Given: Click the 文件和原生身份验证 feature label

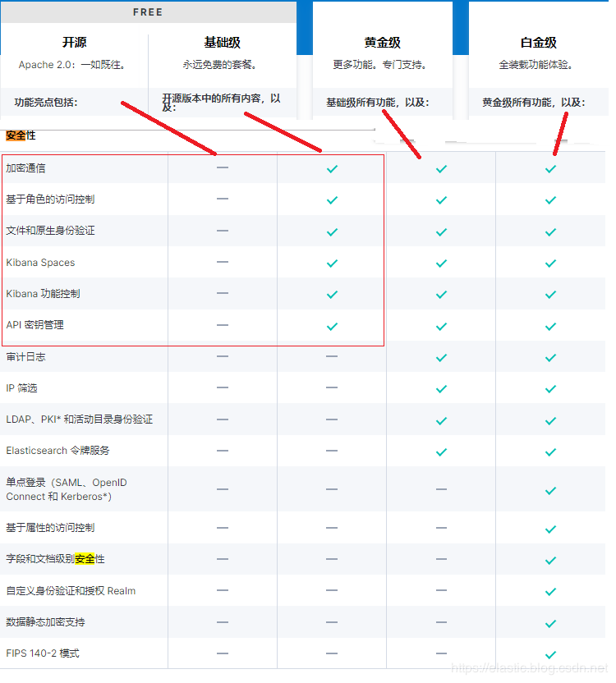Looking at the screenshot, I should click(50, 231).
